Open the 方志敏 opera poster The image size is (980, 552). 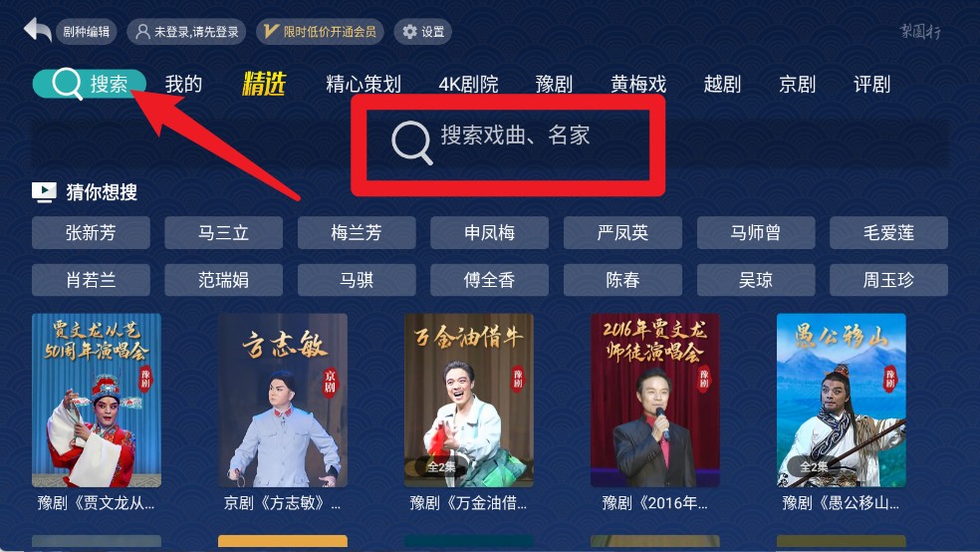click(x=283, y=401)
